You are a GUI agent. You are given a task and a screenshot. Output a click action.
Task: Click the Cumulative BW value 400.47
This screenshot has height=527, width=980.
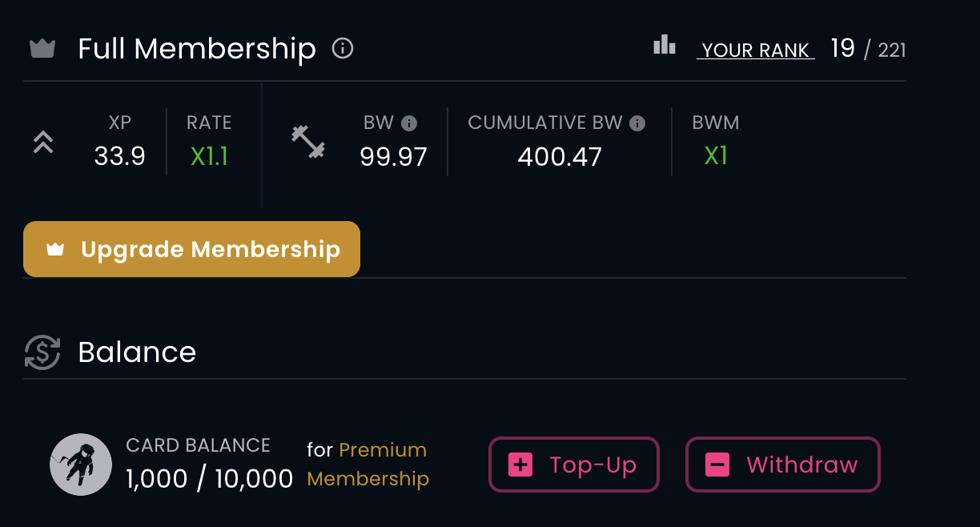(560, 156)
